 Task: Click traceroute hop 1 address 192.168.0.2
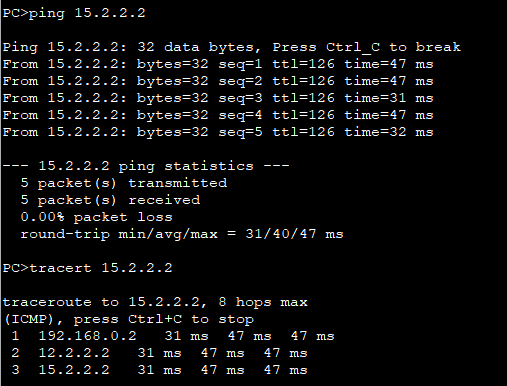tap(87, 336)
